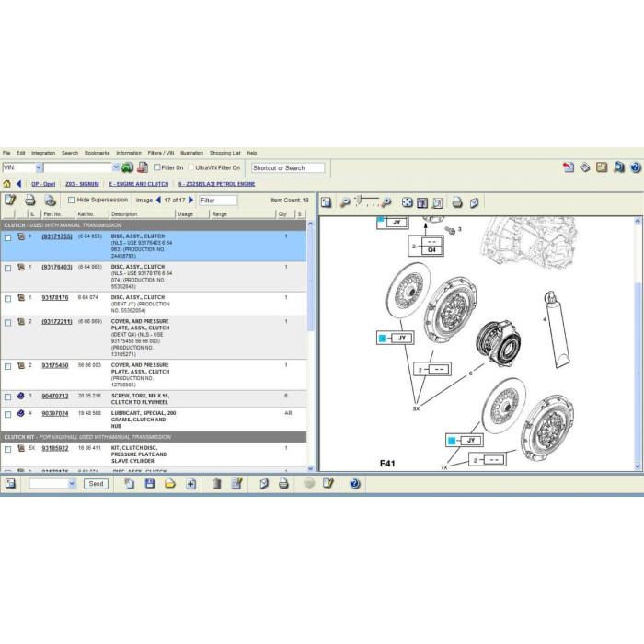Go to the home icon in breadcrumb bar
Screen dimensions: 644x644
[7, 184]
